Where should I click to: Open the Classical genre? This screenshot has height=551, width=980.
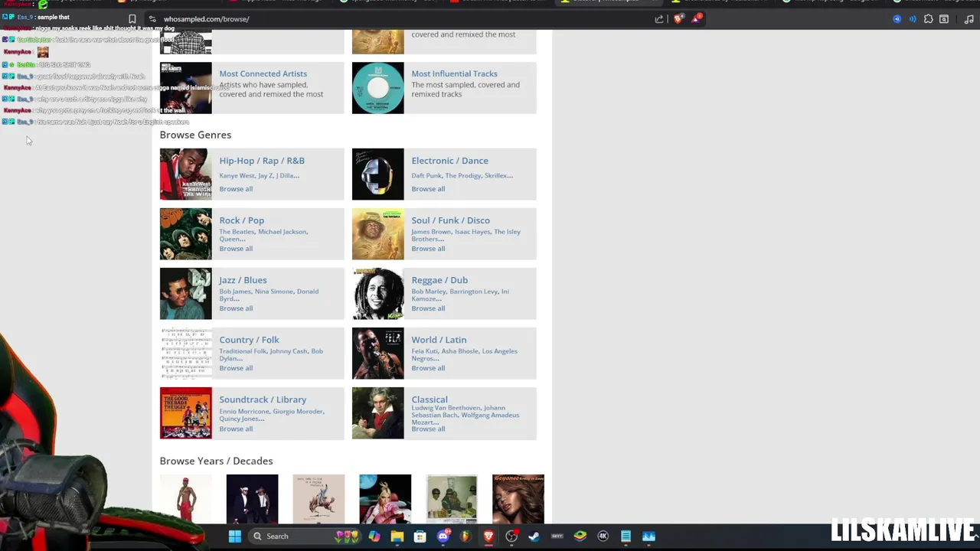[x=430, y=399]
